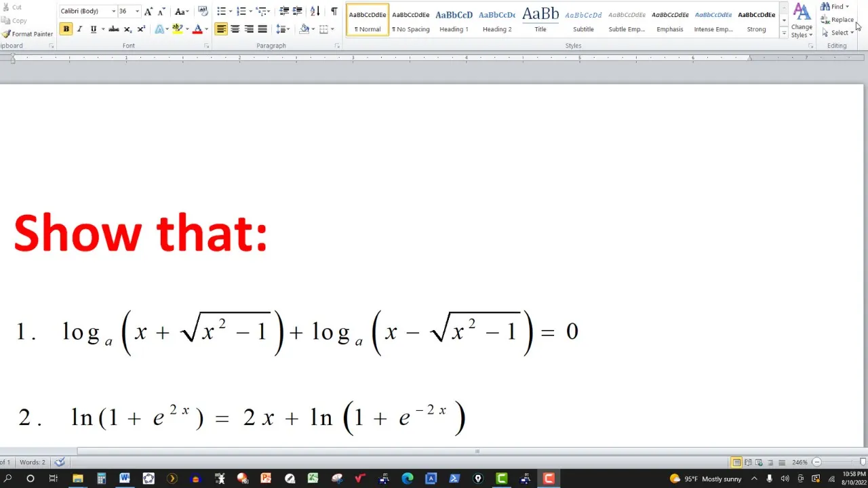Open Font dialog launcher
Viewport: 868px width, 488px height.
click(x=206, y=46)
